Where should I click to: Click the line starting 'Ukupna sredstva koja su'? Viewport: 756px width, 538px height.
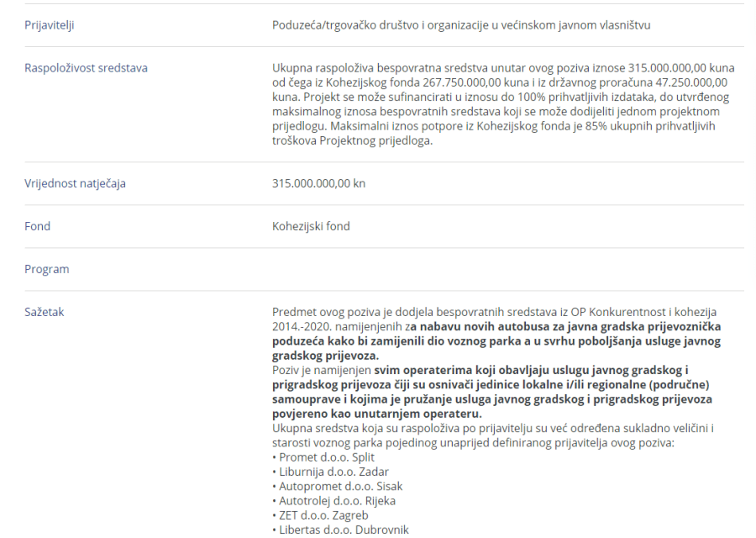point(493,429)
